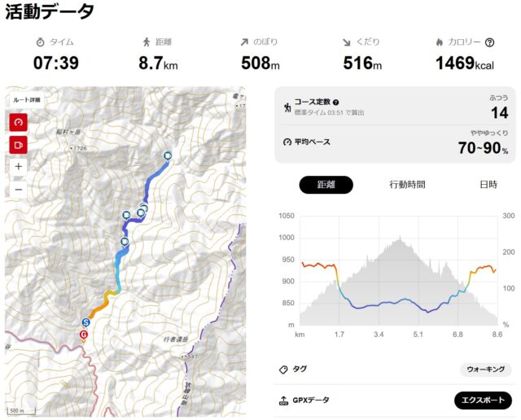Click the blue S start marker on map

85,322
